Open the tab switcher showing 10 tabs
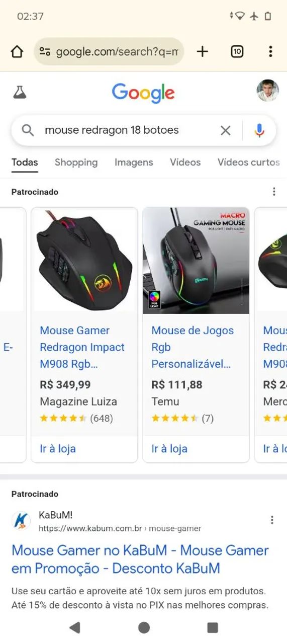Viewport: 287px width, 644px height. (237, 51)
